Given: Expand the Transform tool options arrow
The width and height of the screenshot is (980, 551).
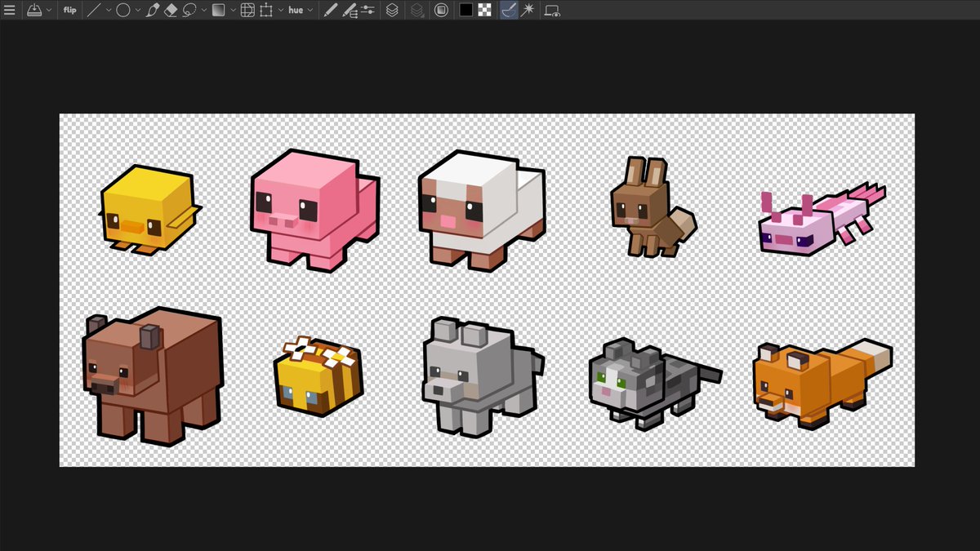Looking at the screenshot, I should [281, 11].
